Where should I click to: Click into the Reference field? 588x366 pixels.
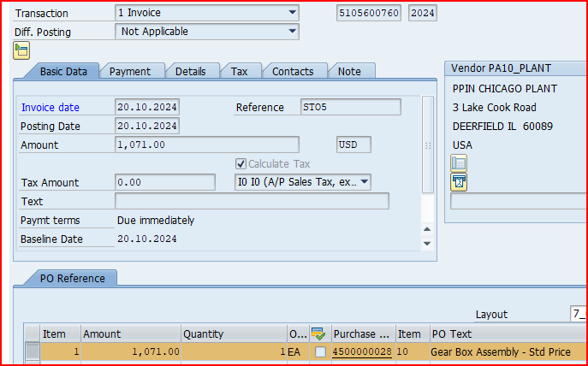pos(349,107)
